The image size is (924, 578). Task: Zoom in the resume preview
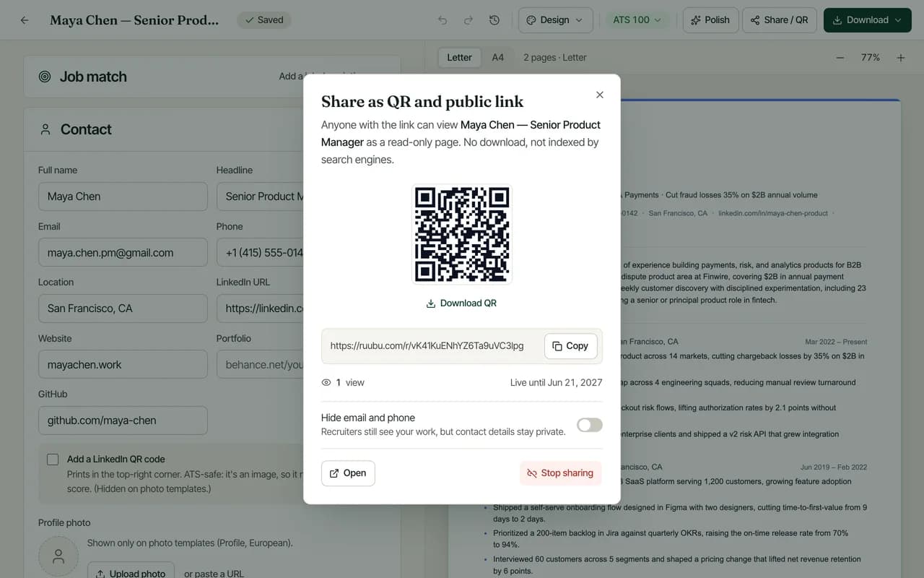point(901,58)
